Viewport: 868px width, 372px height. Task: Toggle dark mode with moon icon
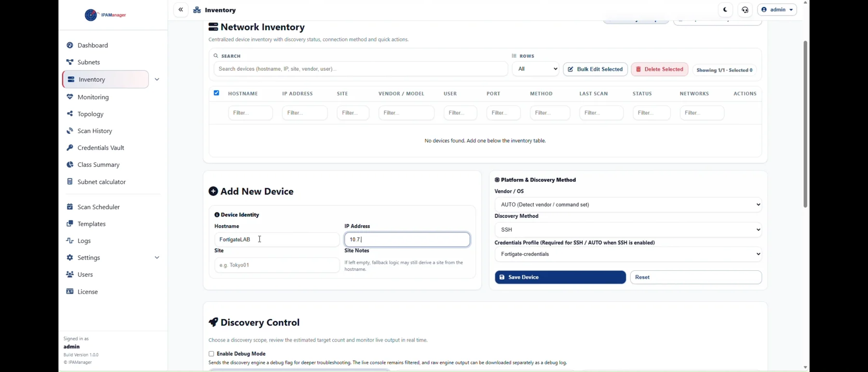click(x=725, y=10)
